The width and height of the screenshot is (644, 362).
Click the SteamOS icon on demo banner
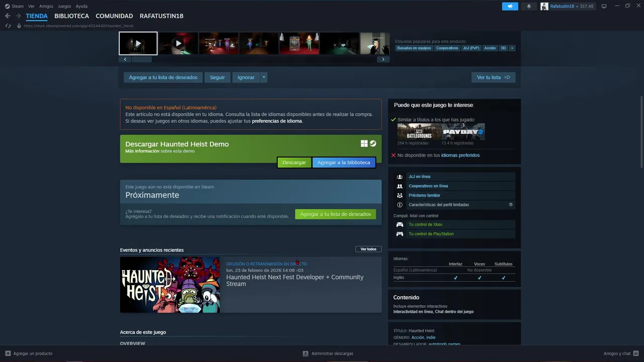tap(373, 144)
